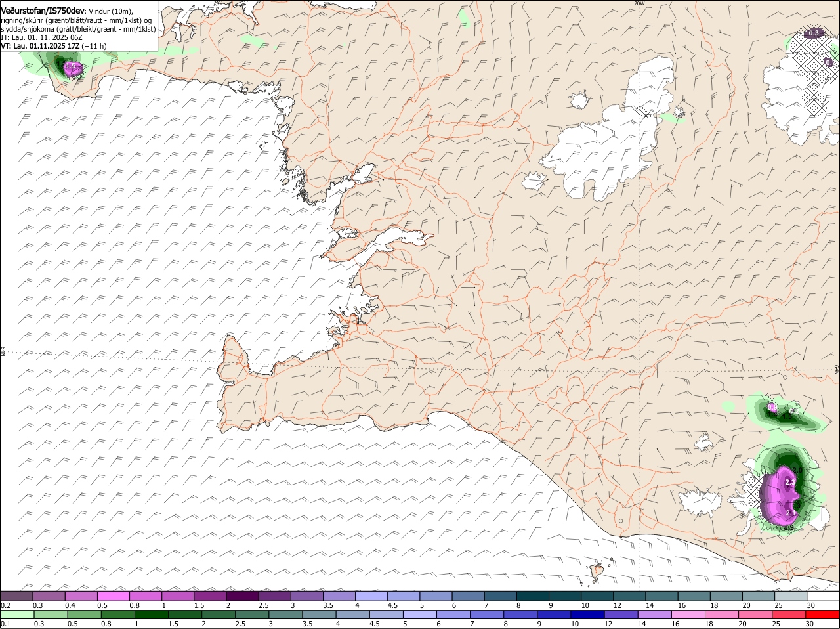
Task: Pick bright red bottom-row swatch beginning at 30
Action: tap(824, 615)
